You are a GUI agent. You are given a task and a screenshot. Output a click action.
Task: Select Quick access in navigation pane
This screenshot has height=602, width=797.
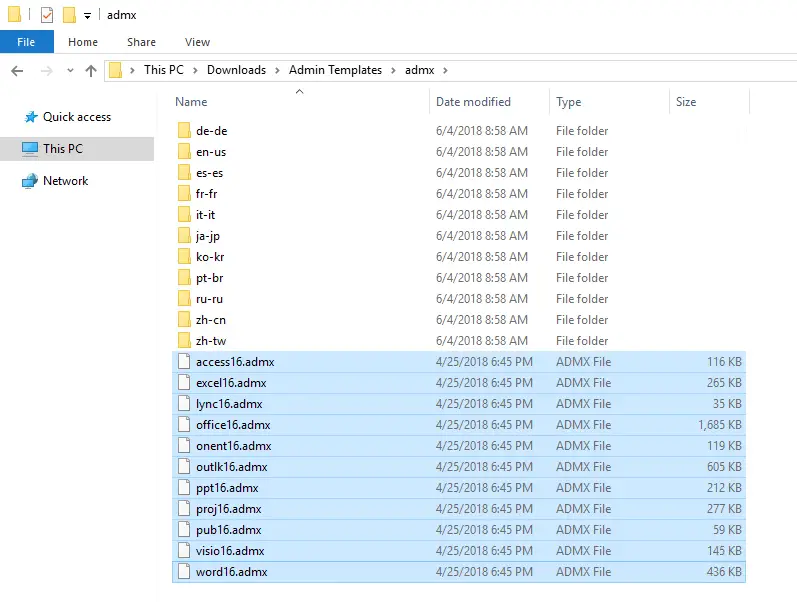click(x=77, y=116)
